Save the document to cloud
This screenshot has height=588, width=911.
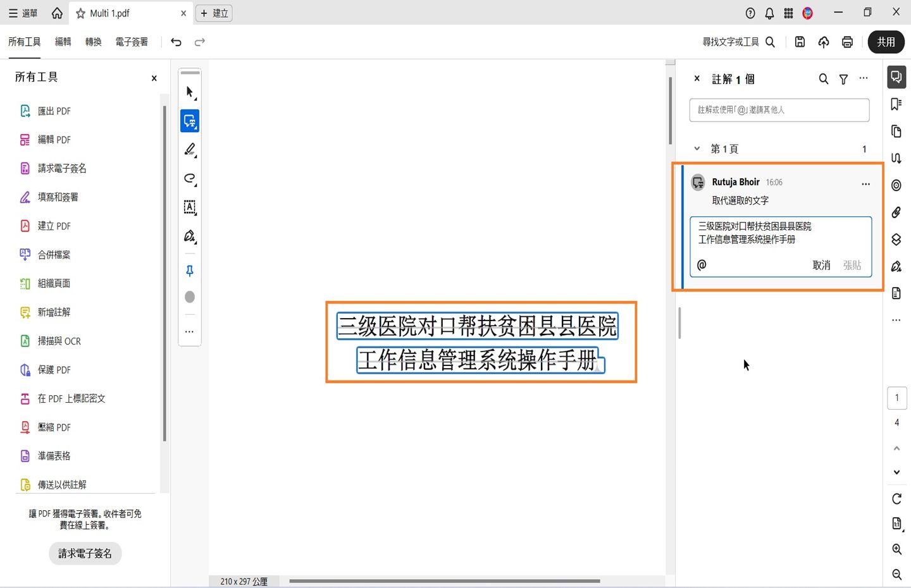(x=823, y=42)
